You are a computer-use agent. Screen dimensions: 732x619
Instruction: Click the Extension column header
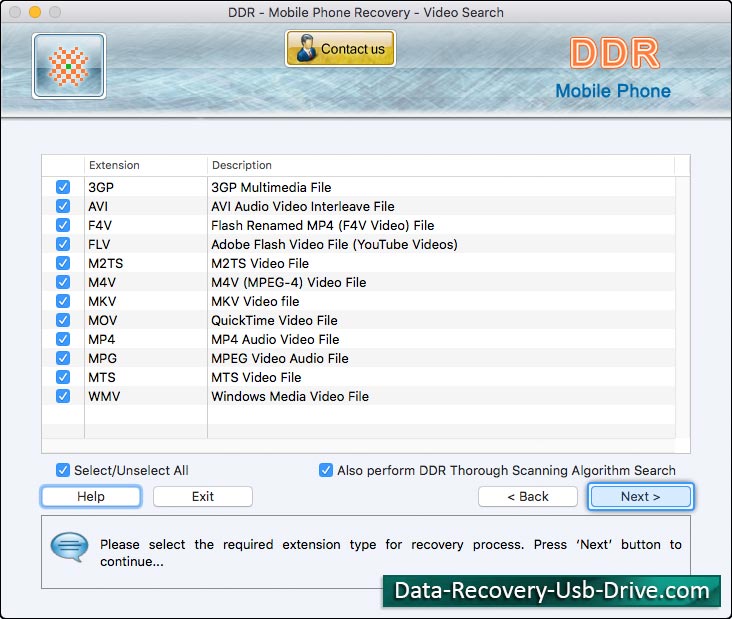point(146,165)
